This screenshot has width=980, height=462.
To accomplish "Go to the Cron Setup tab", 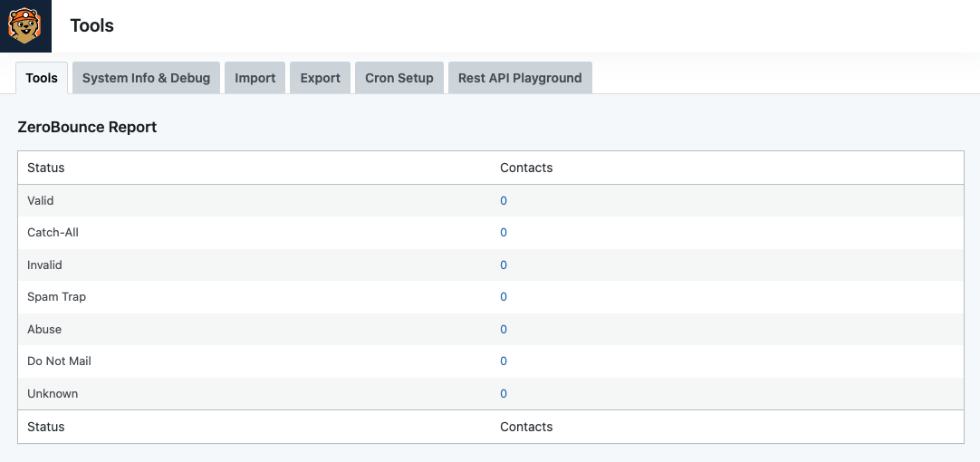I will (x=399, y=78).
